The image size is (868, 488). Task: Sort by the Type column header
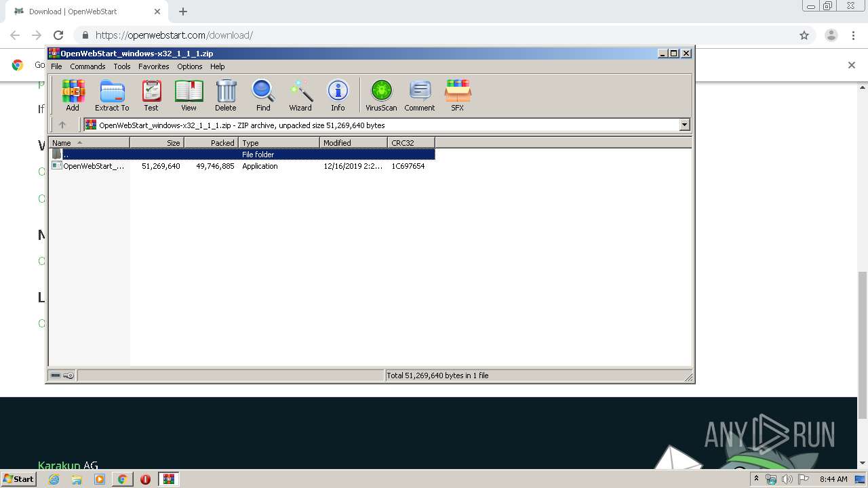[x=279, y=142]
